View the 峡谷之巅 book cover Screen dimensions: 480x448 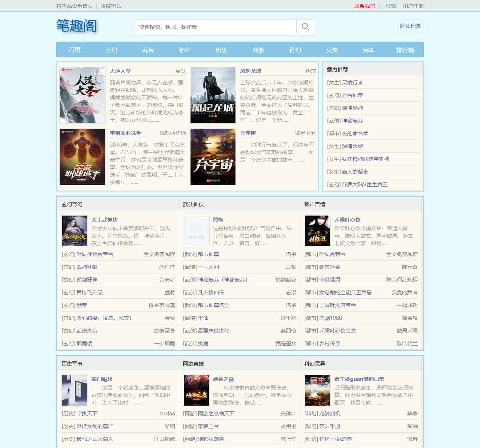tap(196, 390)
